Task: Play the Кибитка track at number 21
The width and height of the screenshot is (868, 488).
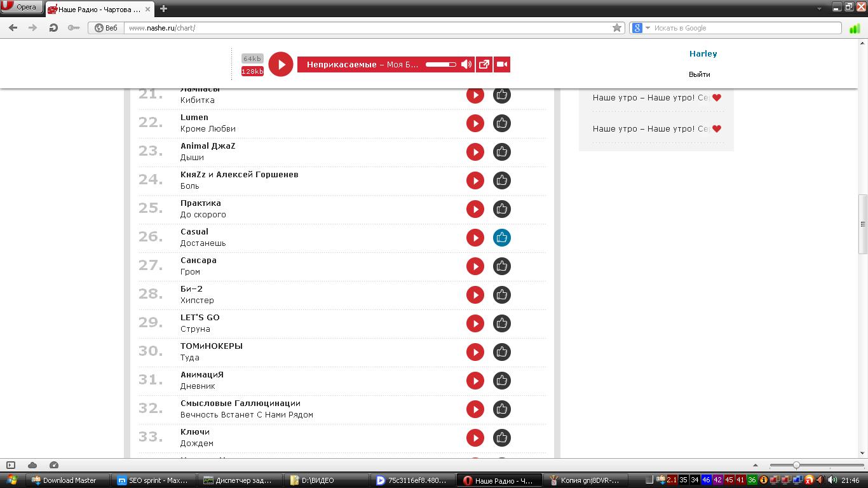Action: [x=475, y=95]
